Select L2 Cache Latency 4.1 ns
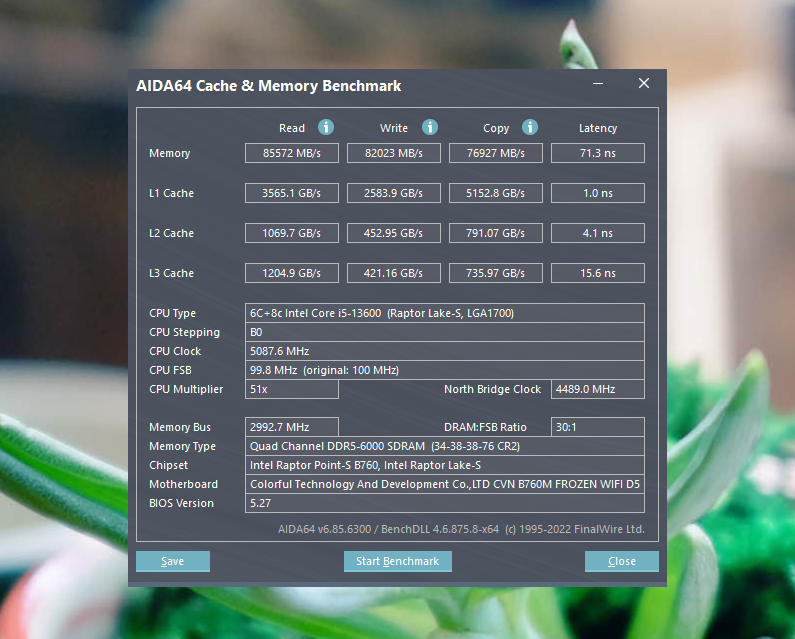 point(598,233)
